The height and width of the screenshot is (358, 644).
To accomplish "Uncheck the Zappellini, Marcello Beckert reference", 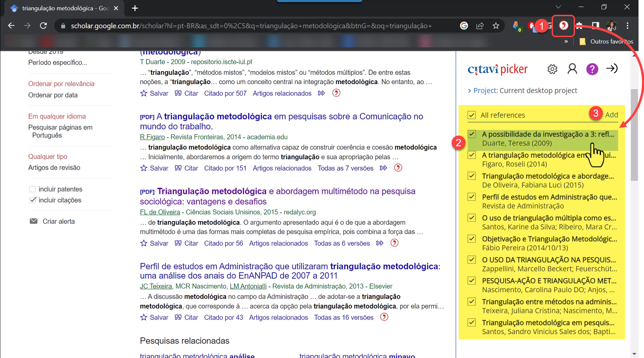I will coord(472,260).
